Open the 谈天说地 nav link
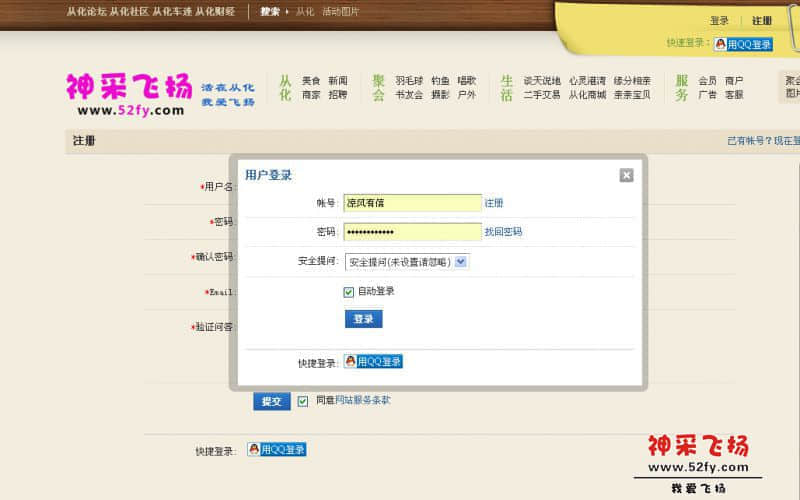Image resolution: width=800 pixels, height=500 pixels. coord(542,81)
